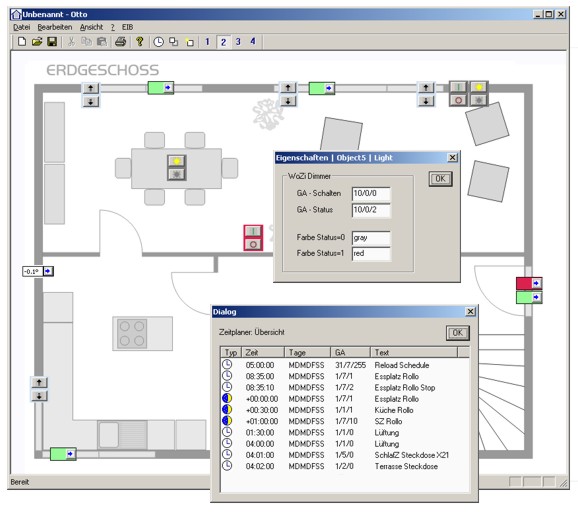The height and width of the screenshot is (512, 578).
Task: Open the scheduler clock toolbar icon
Action: 159,42
